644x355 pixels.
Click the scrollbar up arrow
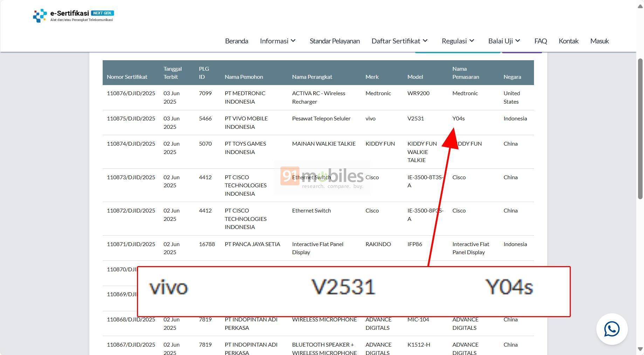coord(640,7)
